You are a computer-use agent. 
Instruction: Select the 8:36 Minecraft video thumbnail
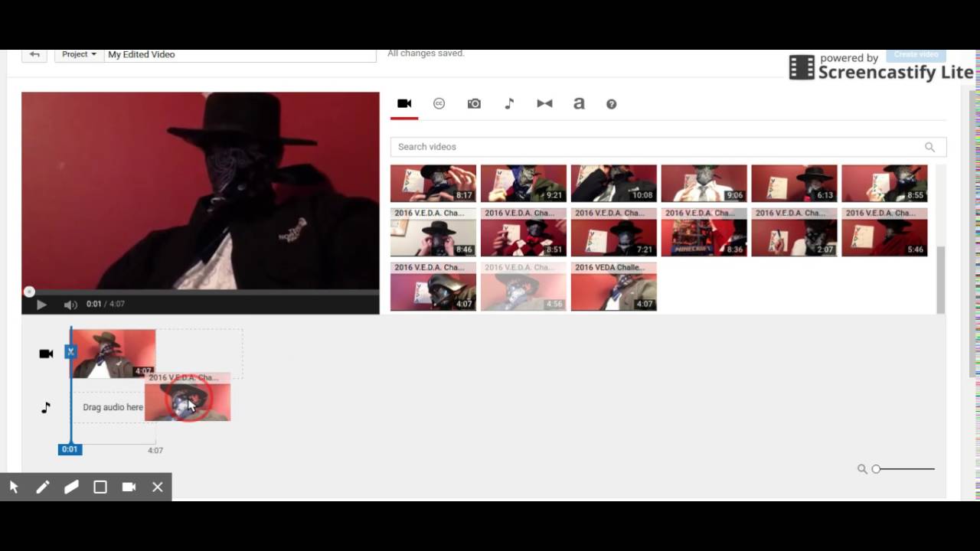point(704,232)
